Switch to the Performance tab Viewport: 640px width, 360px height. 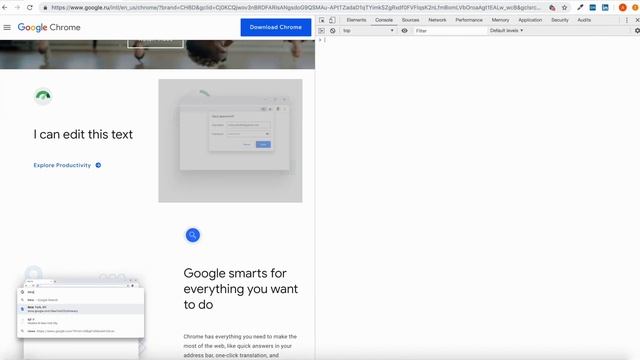(469, 20)
